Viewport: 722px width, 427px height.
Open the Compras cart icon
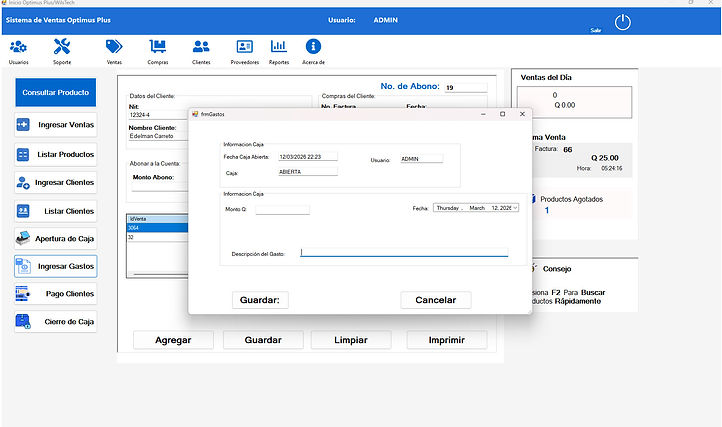157,47
